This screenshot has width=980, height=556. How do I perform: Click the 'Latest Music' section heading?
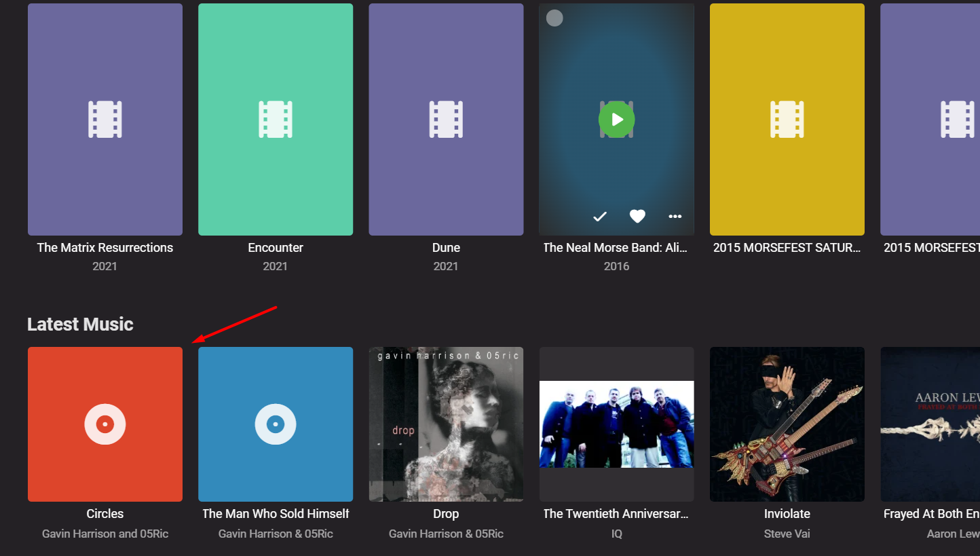[x=80, y=325]
